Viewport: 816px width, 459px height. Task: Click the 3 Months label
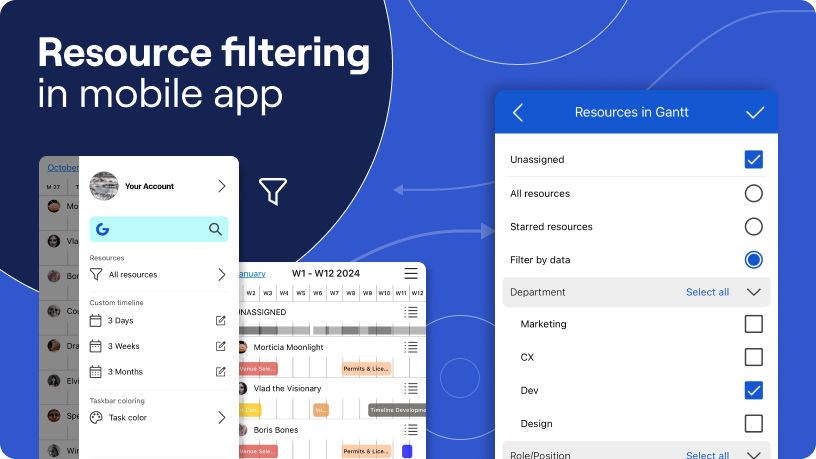[125, 372]
